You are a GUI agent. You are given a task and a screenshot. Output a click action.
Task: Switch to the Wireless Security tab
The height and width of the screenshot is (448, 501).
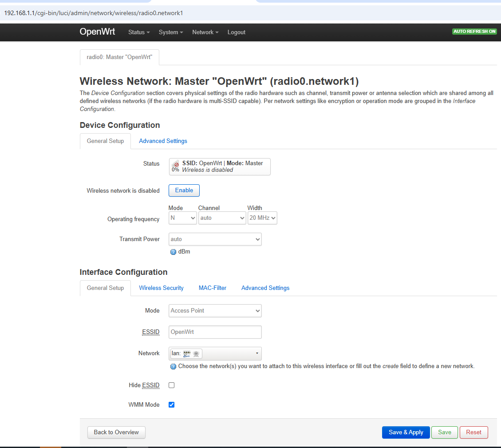[162, 288]
